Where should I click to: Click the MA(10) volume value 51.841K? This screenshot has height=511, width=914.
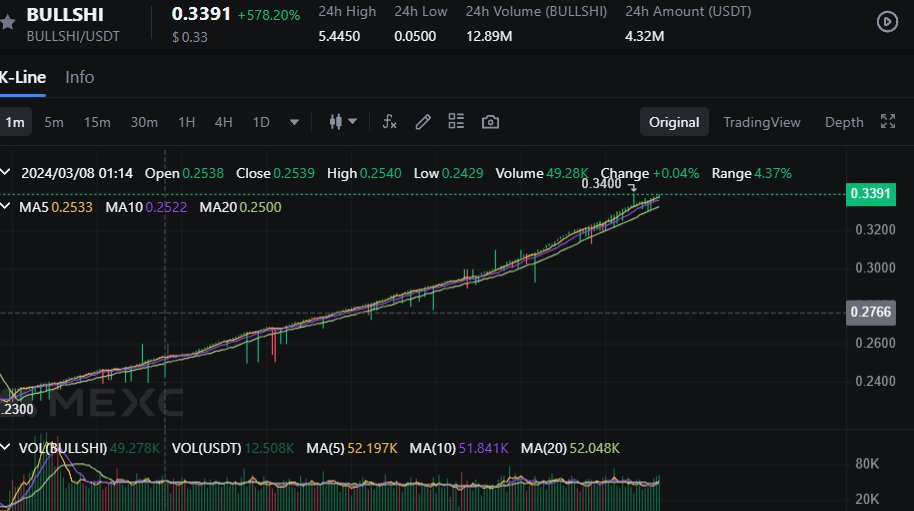coord(483,448)
